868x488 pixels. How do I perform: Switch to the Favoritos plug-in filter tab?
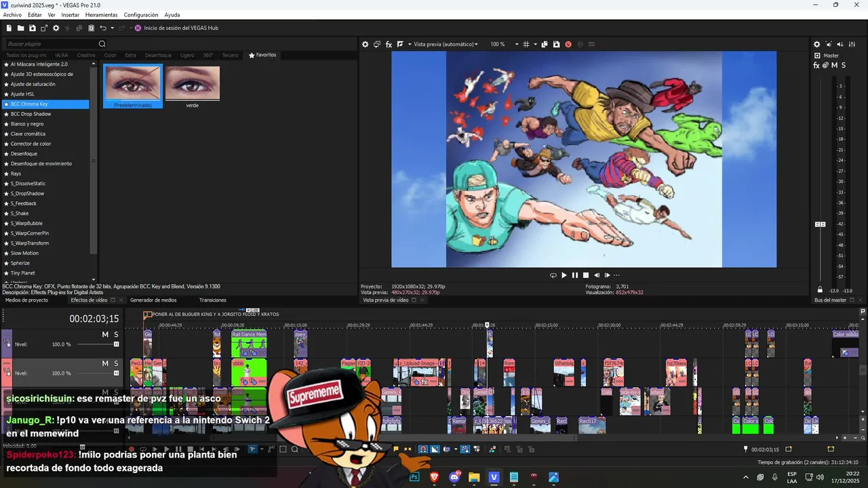click(x=262, y=55)
